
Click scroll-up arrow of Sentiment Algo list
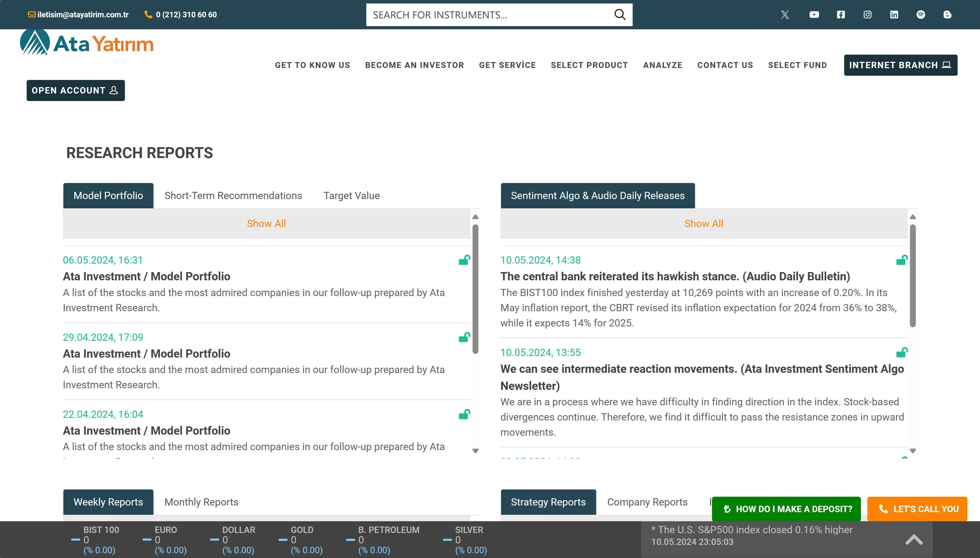(x=913, y=217)
